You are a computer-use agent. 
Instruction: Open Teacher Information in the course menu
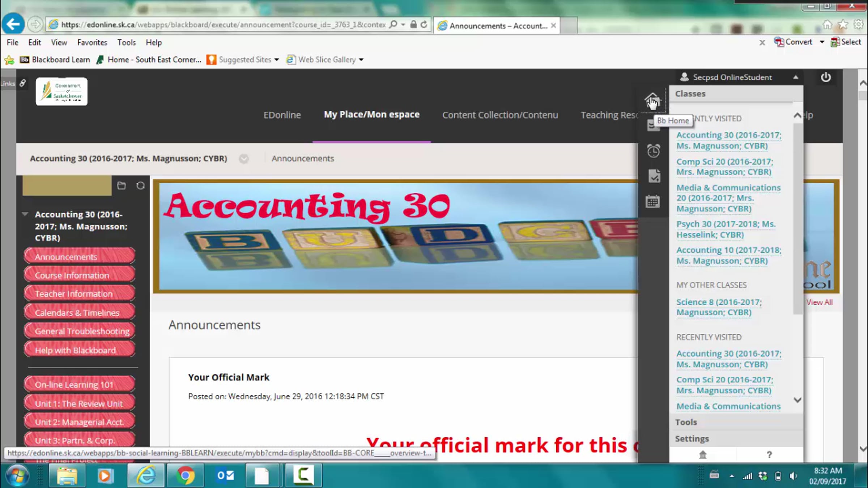[x=80, y=294]
